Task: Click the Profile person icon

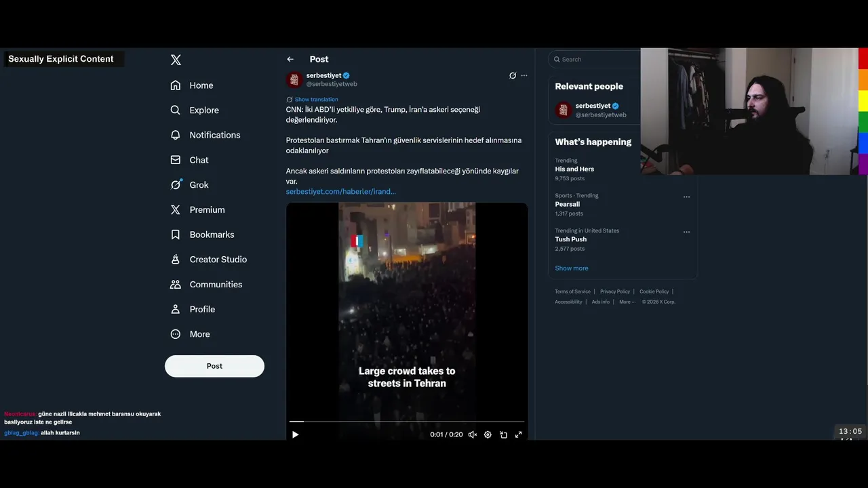Action: (x=176, y=309)
